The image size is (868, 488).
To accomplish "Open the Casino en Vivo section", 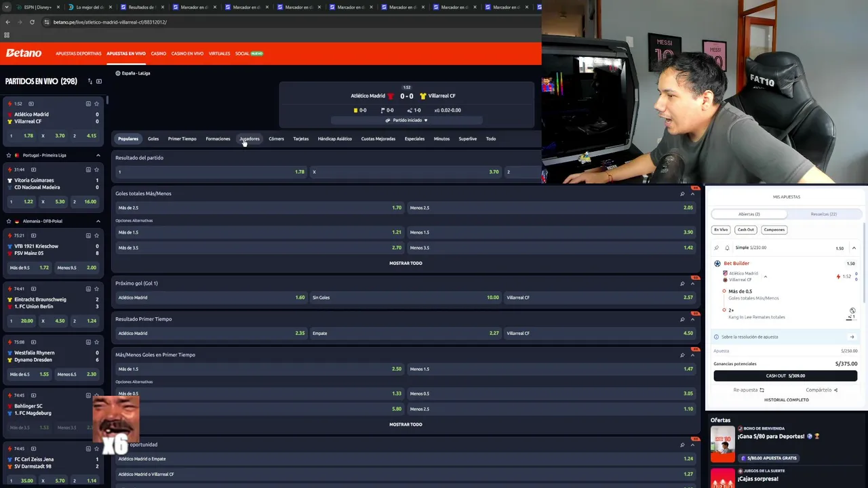I will tap(187, 54).
